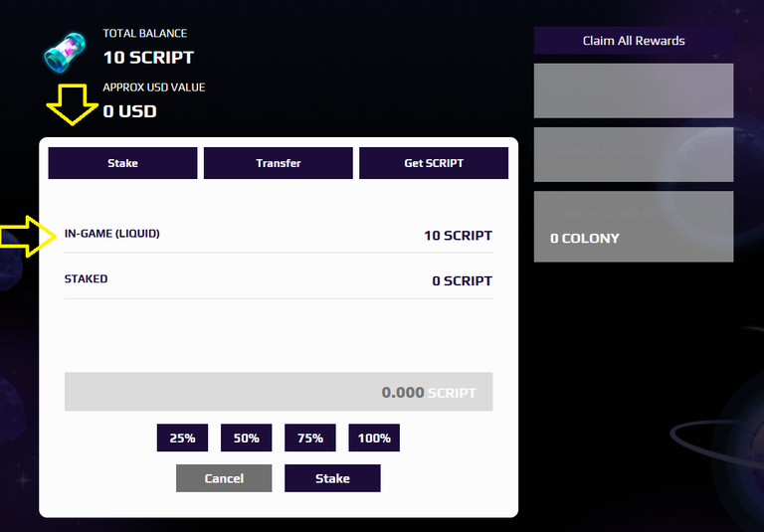The image size is (764, 532).
Task: Open the Stake tab
Action: [x=122, y=163]
